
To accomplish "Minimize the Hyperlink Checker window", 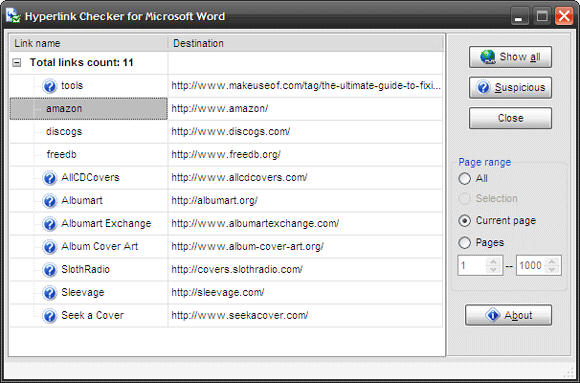I will 519,17.
